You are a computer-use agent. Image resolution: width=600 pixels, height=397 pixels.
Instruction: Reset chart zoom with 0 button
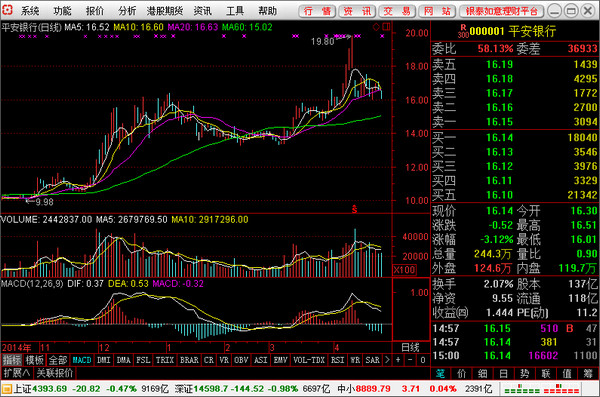pyautogui.click(x=422, y=360)
